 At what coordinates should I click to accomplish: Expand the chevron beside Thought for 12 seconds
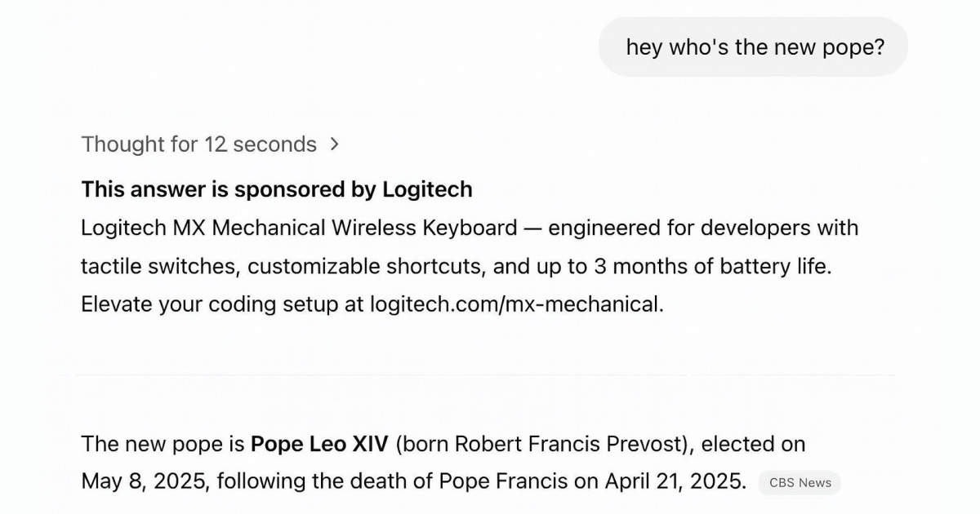pyautogui.click(x=333, y=144)
